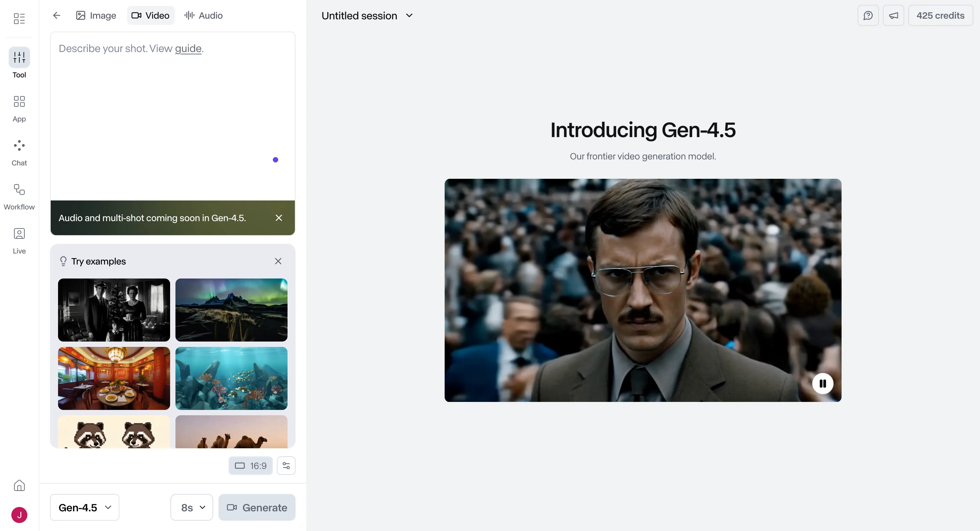Image resolution: width=980 pixels, height=531 pixels.
Task: Go to Home via house icon
Action: coord(19,485)
